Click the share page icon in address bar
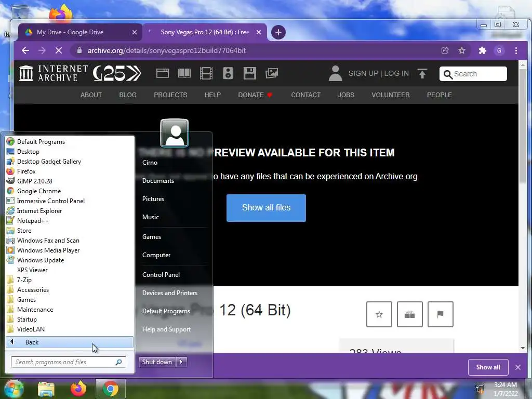This screenshot has width=532, height=399. pyautogui.click(x=445, y=50)
